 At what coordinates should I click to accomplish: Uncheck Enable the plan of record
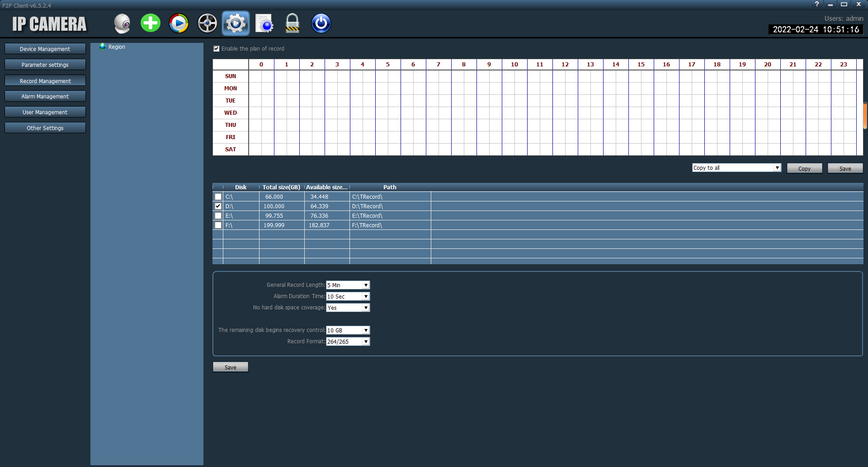(x=217, y=49)
